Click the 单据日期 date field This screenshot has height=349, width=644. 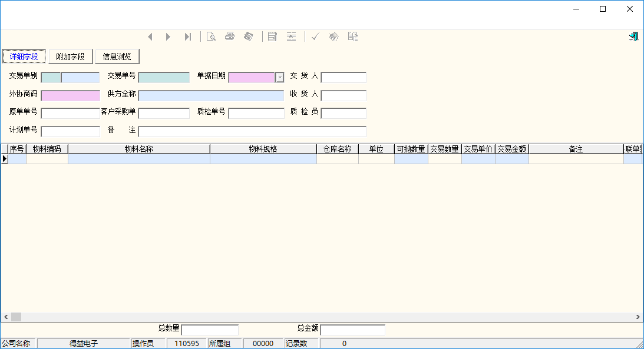252,78
